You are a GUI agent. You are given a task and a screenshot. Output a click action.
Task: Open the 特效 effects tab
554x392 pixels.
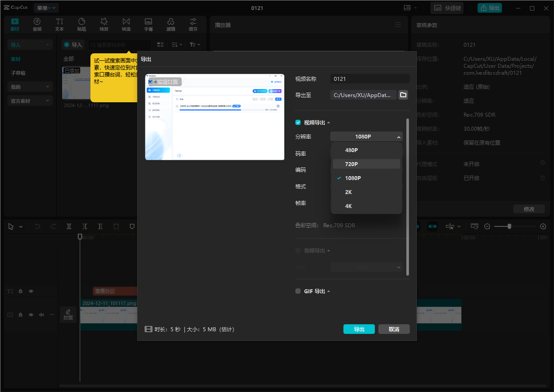tap(104, 24)
